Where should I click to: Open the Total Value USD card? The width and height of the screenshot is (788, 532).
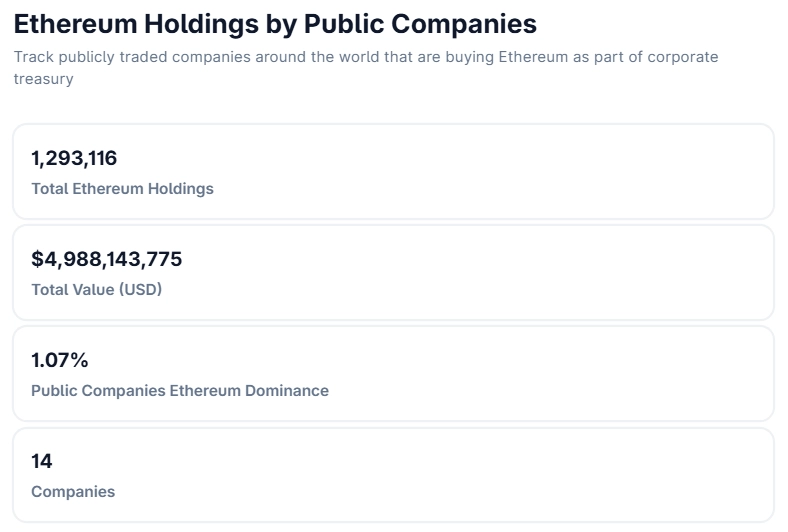393,273
